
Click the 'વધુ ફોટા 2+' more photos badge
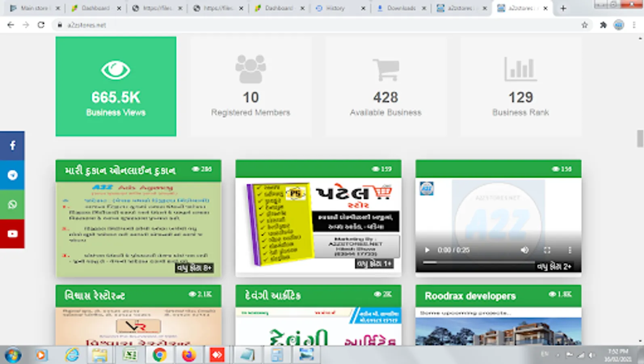[x=554, y=266]
